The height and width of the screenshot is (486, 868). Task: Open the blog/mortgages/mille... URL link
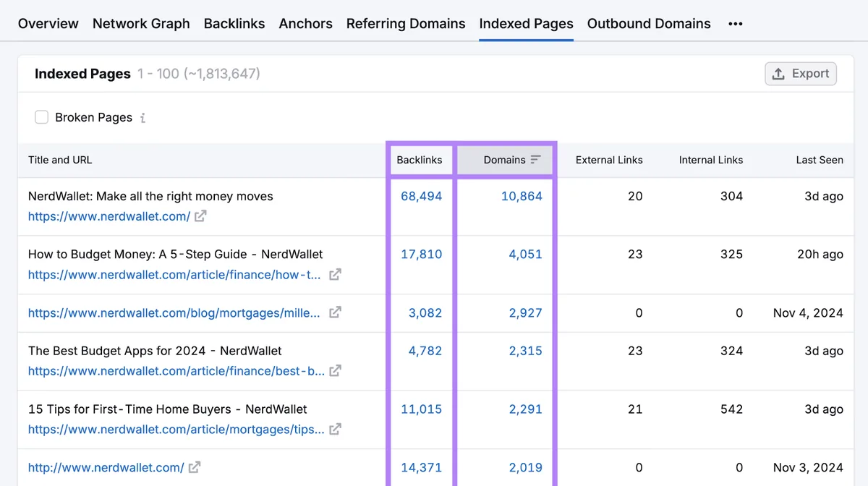point(174,313)
